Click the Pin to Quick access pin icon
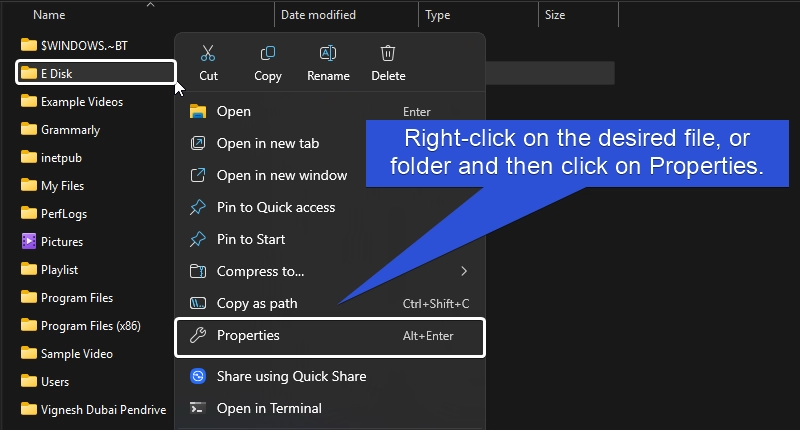Viewport: 800px width, 430px height. pos(198,207)
